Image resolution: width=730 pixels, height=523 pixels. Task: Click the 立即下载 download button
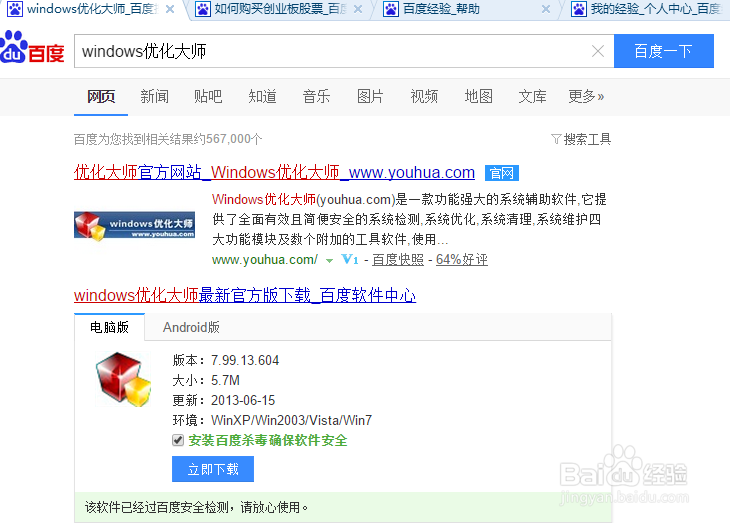tap(213, 469)
